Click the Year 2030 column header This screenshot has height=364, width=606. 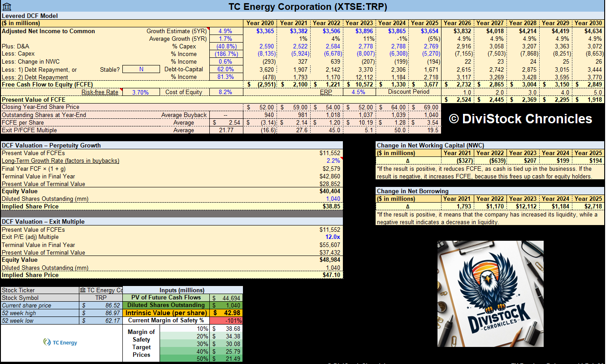click(x=588, y=23)
